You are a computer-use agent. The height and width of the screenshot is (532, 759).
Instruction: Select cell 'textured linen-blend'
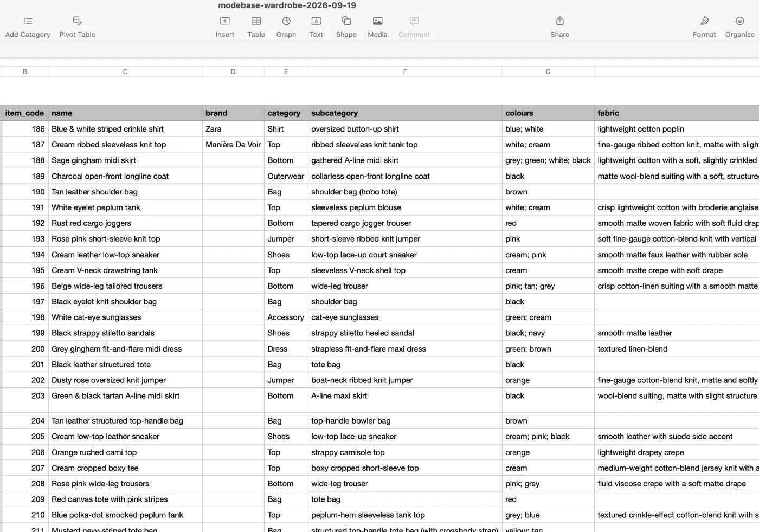point(677,349)
